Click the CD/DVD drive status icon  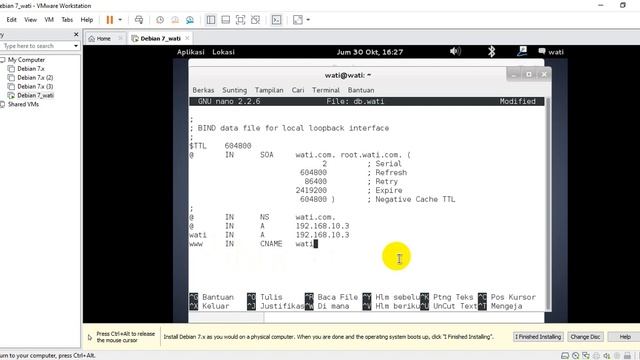[576, 356]
